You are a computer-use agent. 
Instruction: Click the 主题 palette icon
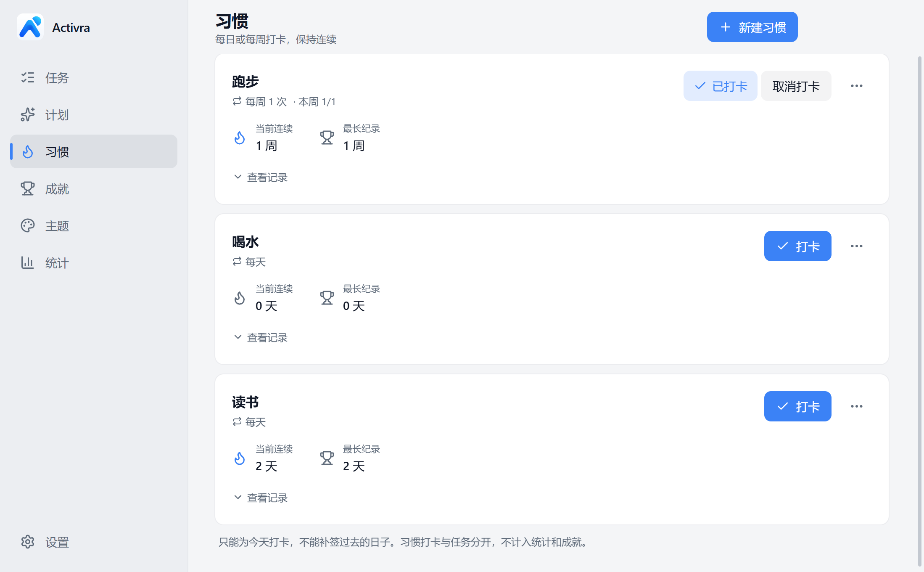pyautogui.click(x=28, y=226)
